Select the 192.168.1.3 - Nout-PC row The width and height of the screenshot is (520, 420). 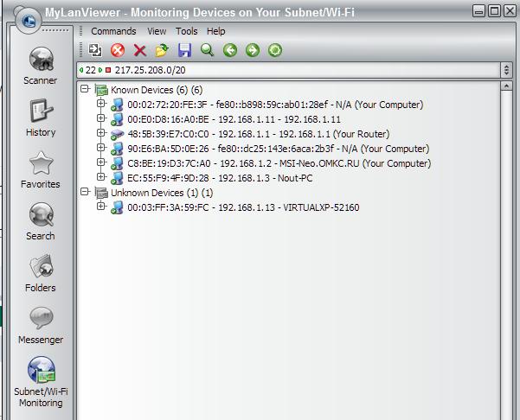(x=220, y=178)
